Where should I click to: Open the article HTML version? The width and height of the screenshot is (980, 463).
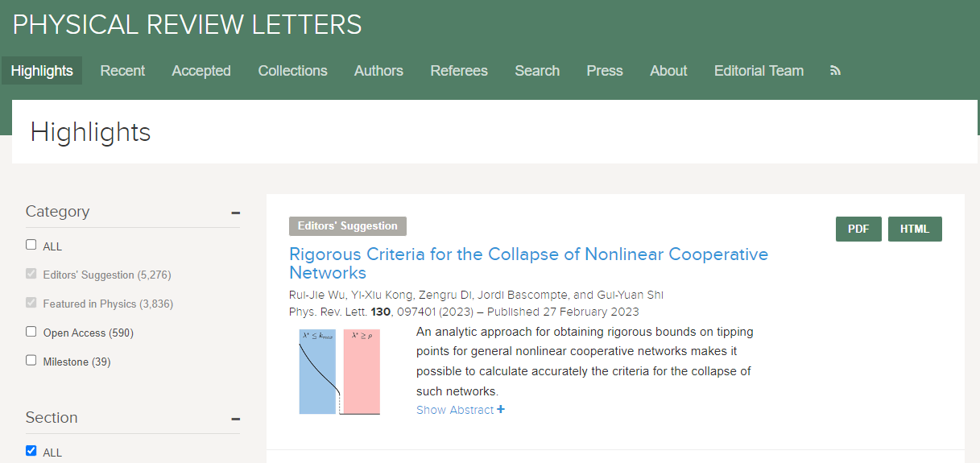pyautogui.click(x=915, y=229)
